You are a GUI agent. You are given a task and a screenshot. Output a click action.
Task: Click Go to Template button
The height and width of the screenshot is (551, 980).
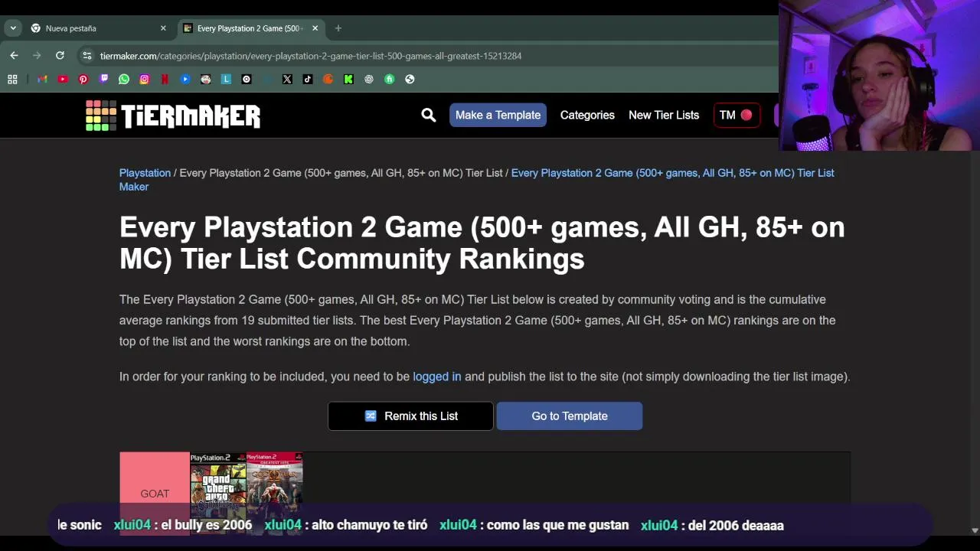click(570, 416)
